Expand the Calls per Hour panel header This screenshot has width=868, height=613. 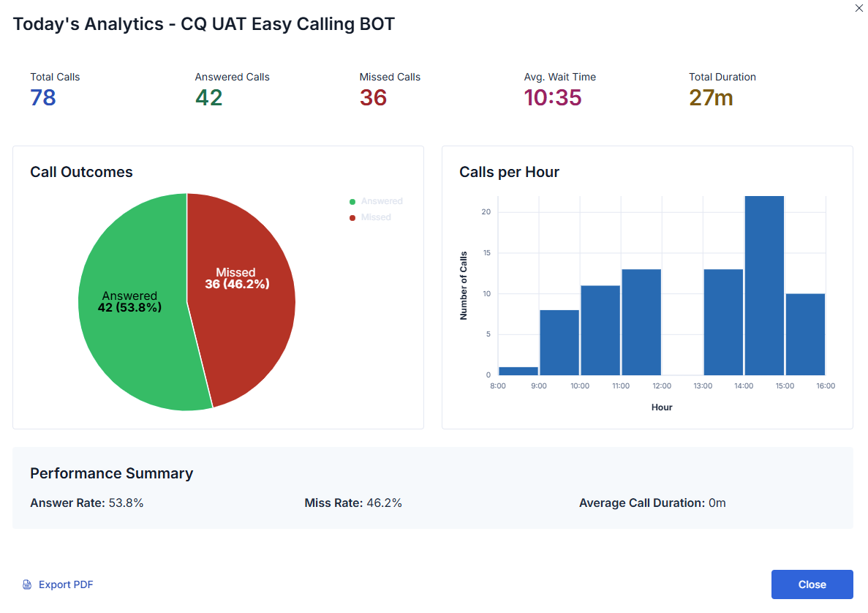coord(509,172)
